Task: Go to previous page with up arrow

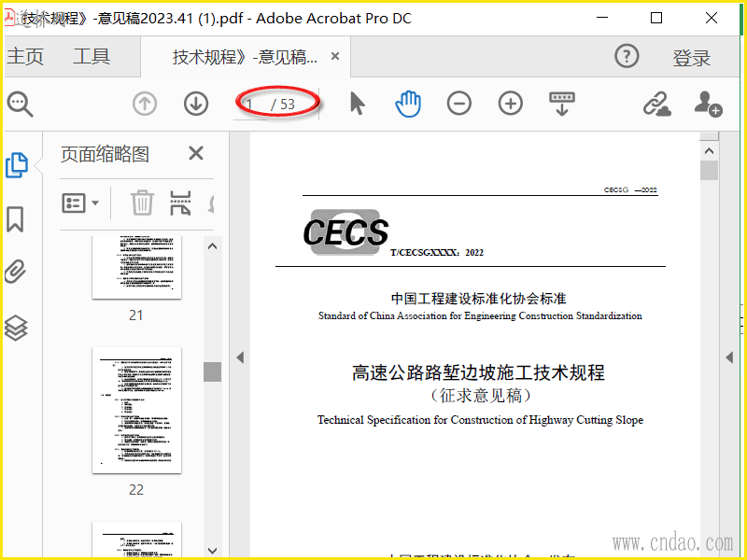Action: click(x=145, y=104)
